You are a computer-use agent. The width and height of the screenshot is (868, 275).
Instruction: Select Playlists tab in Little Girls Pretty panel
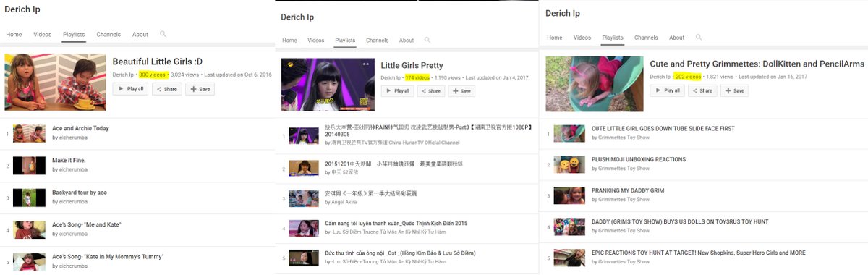pyautogui.click(x=346, y=41)
